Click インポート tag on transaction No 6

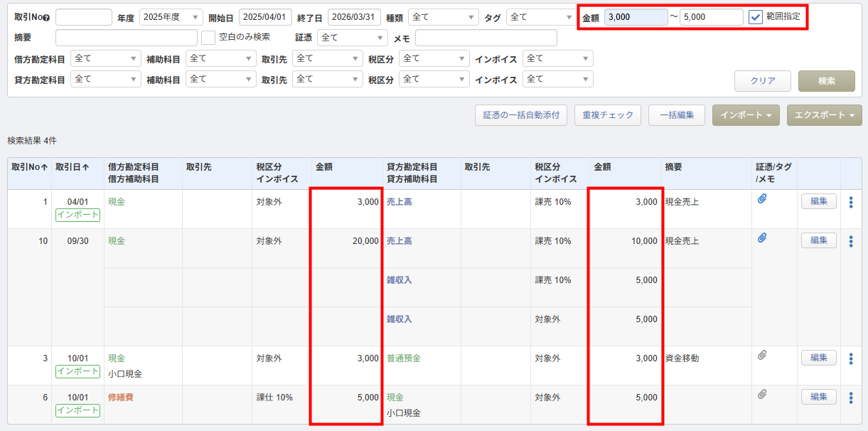[77, 410]
